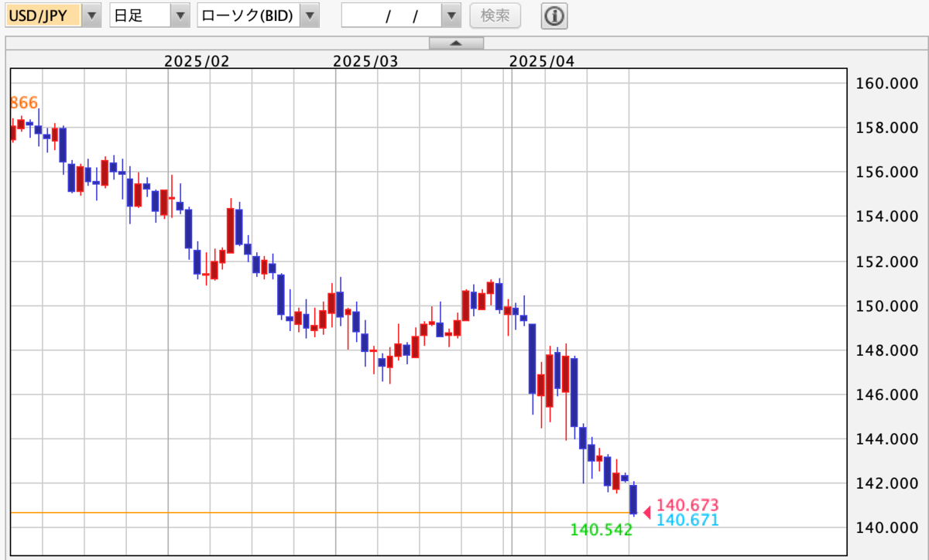Open the ローソク(BID) chart type dropdown arrow
929x560 pixels.
pos(309,15)
